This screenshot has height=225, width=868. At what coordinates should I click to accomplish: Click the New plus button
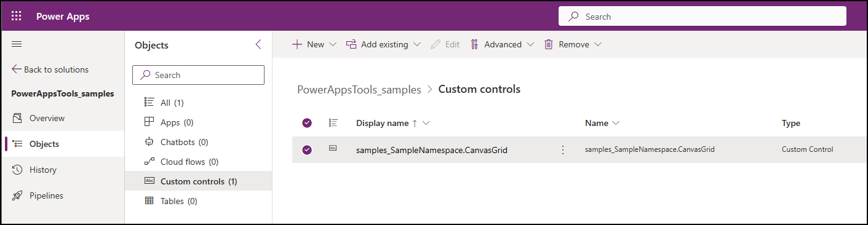308,44
